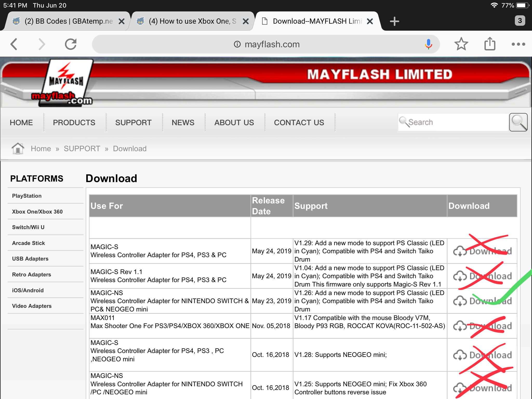Download MAGIC-NS V1.26 firmware

(482, 301)
